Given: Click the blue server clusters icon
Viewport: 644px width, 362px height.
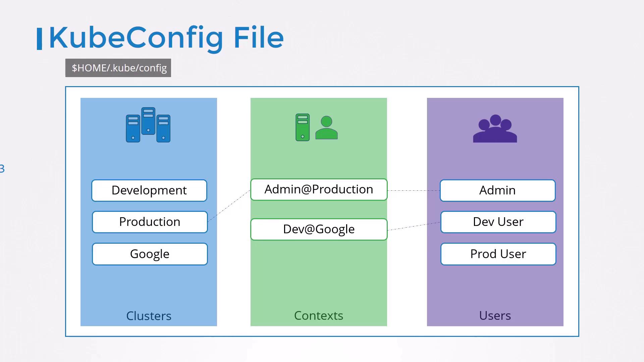Looking at the screenshot, I should [148, 125].
